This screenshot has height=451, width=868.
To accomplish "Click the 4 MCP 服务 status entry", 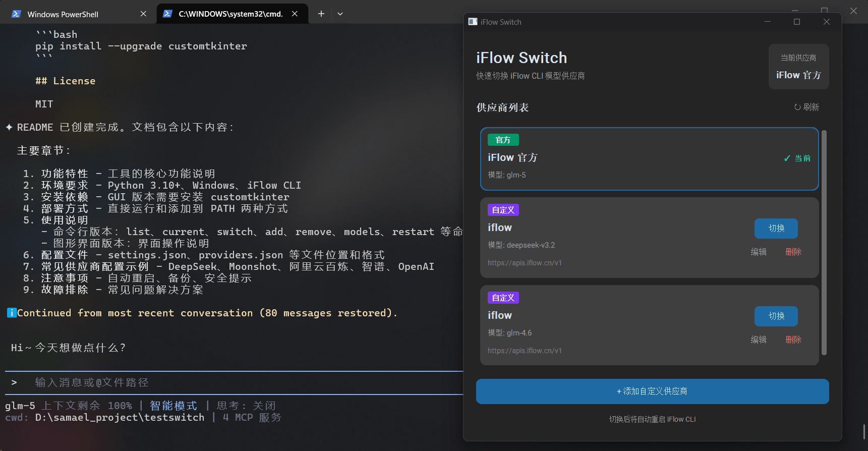I will 252,418.
